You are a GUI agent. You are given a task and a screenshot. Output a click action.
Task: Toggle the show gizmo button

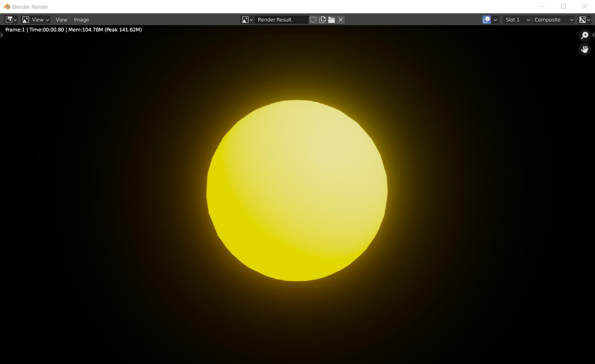coord(487,20)
